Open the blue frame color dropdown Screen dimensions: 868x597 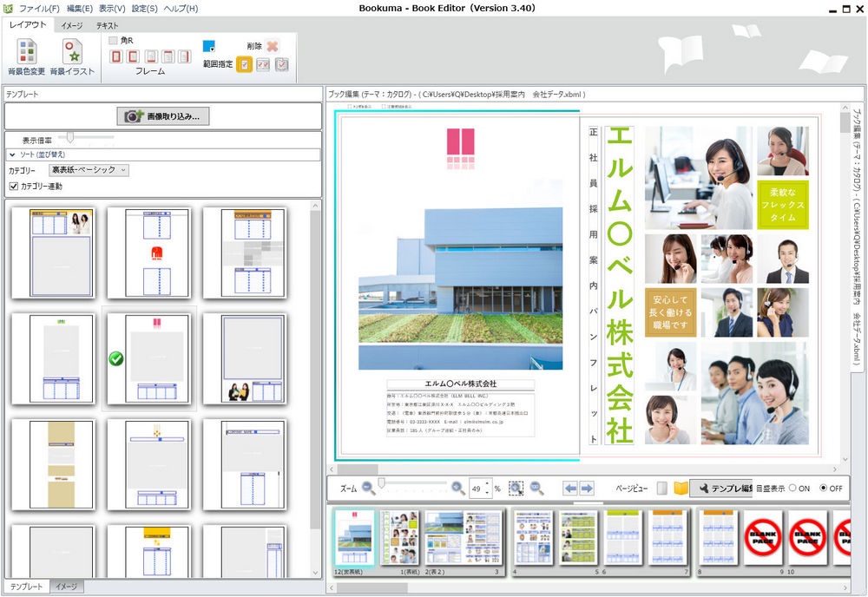point(211,47)
